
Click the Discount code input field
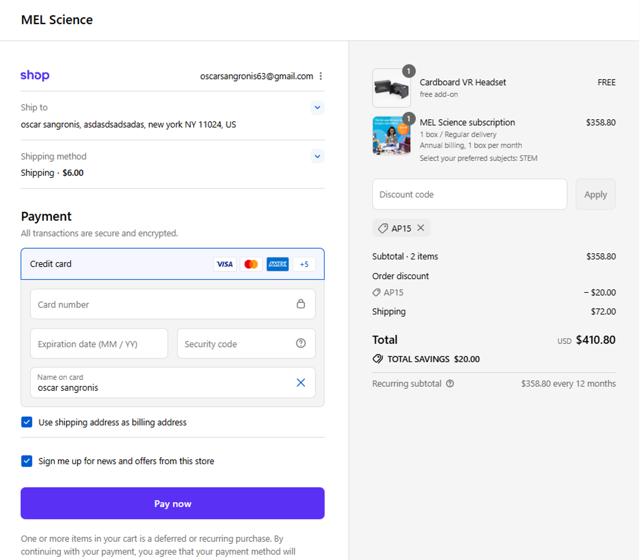point(469,194)
